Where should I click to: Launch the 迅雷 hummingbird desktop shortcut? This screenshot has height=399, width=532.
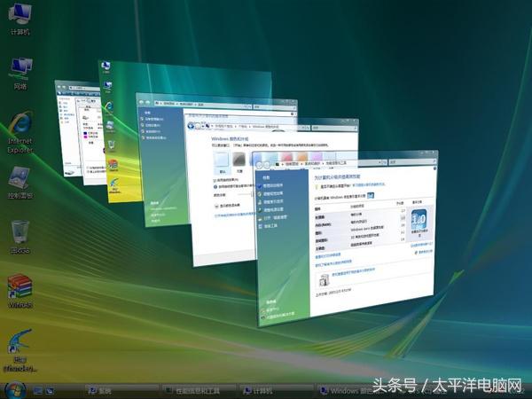pyautogui.click(x=20, y=350)
